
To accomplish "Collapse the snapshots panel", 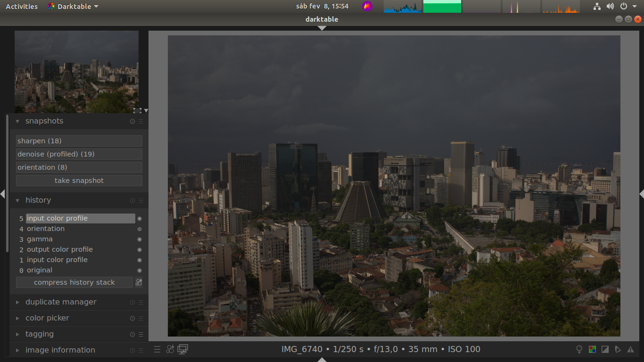I will (x=17, y=121).
